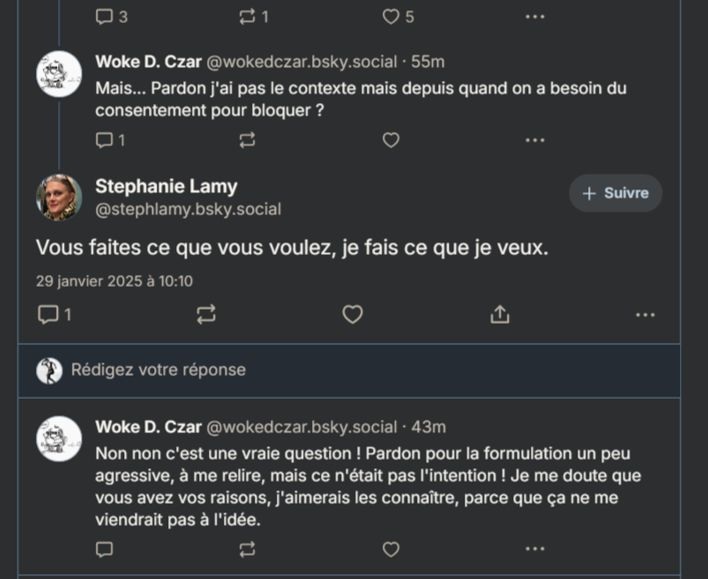Viewport: 708px width, 579px height.
Task: Write a reply in Rédigez votre réponse
Action: pos(300,370)
